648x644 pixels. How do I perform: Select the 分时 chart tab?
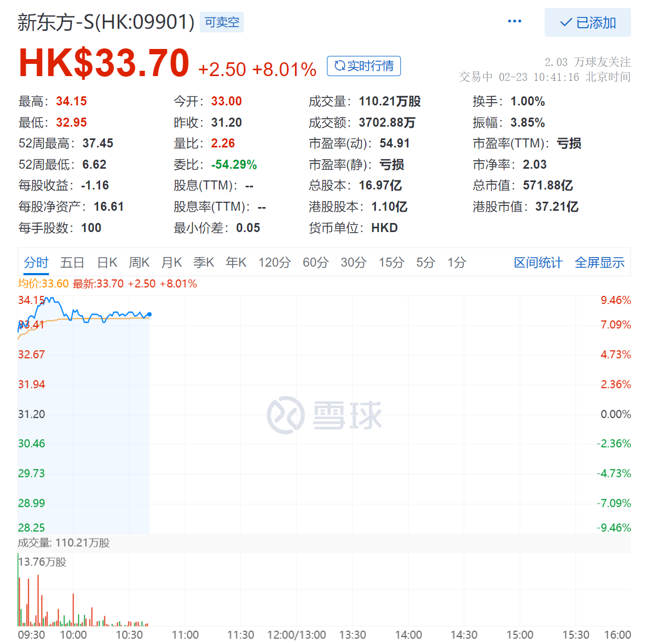36,262
